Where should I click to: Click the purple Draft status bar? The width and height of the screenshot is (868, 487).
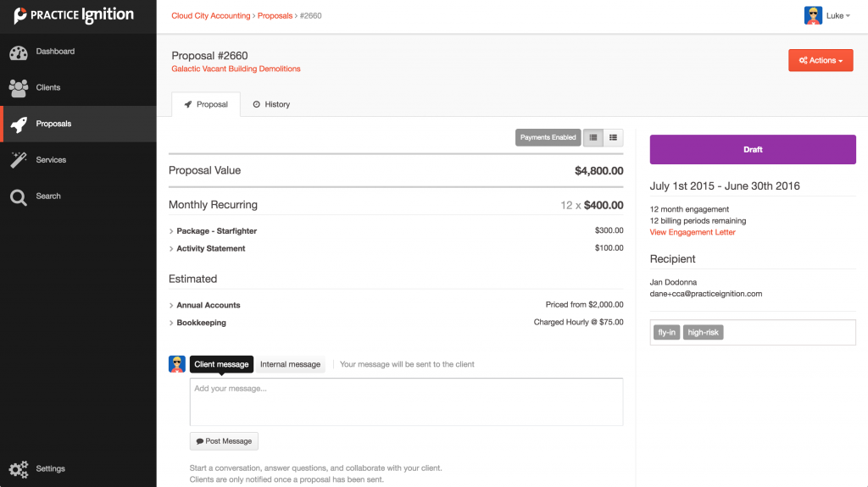pyautogui.click(x=753, y=149)
